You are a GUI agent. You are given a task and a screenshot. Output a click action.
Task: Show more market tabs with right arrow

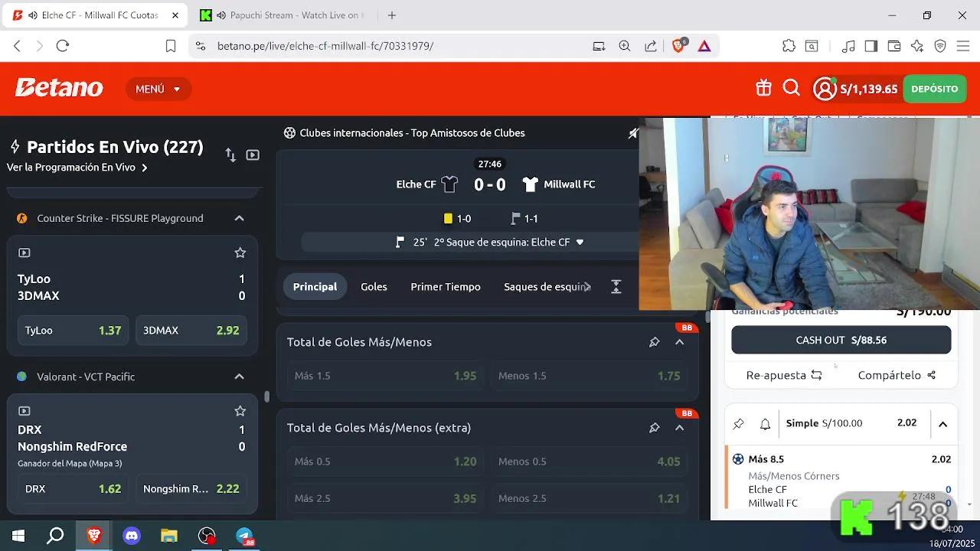587,287
